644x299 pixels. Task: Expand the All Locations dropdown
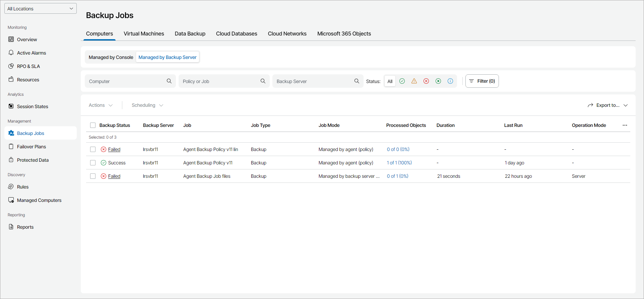coord(41,9)
